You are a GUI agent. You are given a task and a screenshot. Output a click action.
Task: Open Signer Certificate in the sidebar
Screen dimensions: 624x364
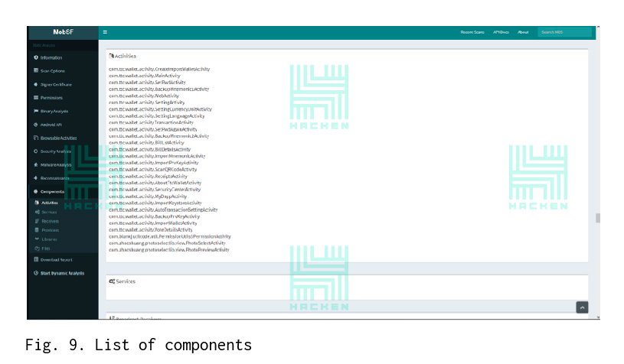click(x=56, y=85)
